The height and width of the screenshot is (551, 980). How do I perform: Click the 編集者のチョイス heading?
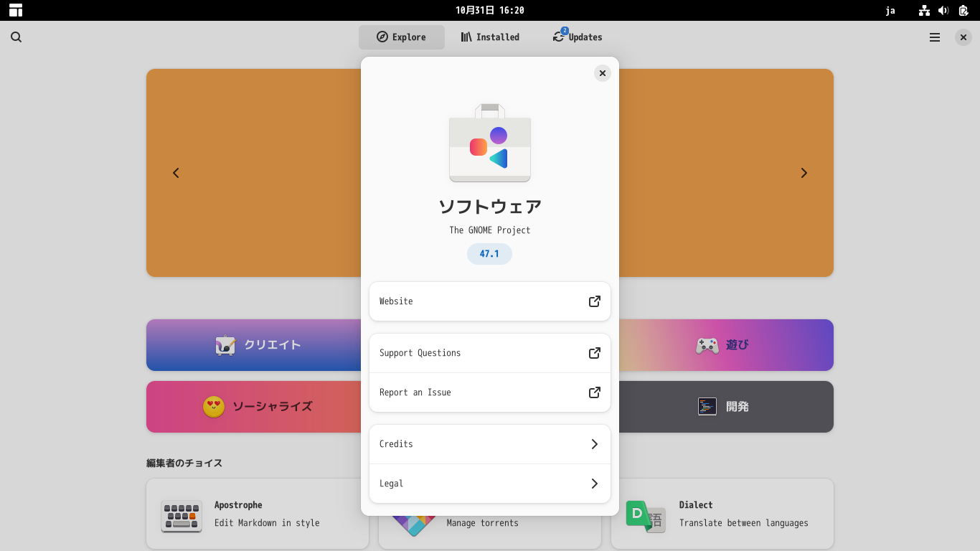(184, 463)
